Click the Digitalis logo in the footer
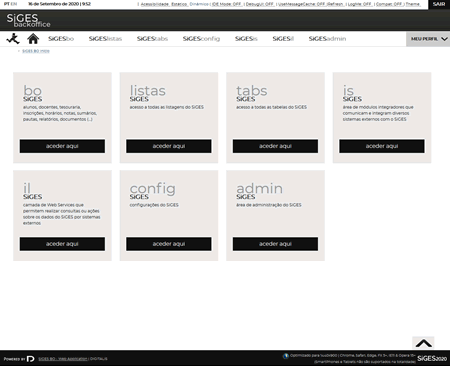The image size is (450, 366). [x=30, y=359]
